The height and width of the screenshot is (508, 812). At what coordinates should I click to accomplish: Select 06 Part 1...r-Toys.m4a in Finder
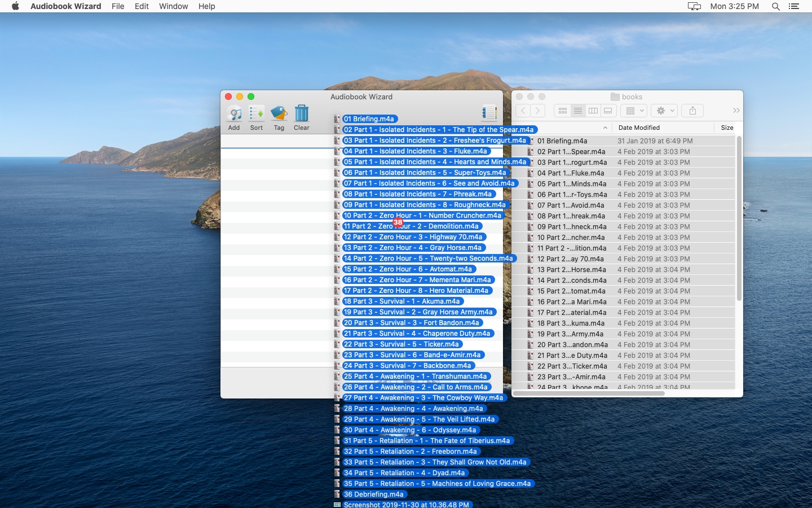572,195
